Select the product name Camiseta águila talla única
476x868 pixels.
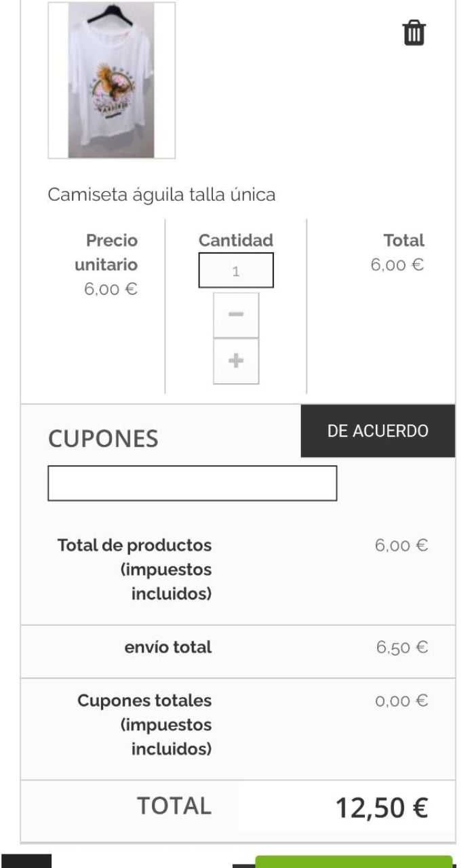(x=161, y=195)
